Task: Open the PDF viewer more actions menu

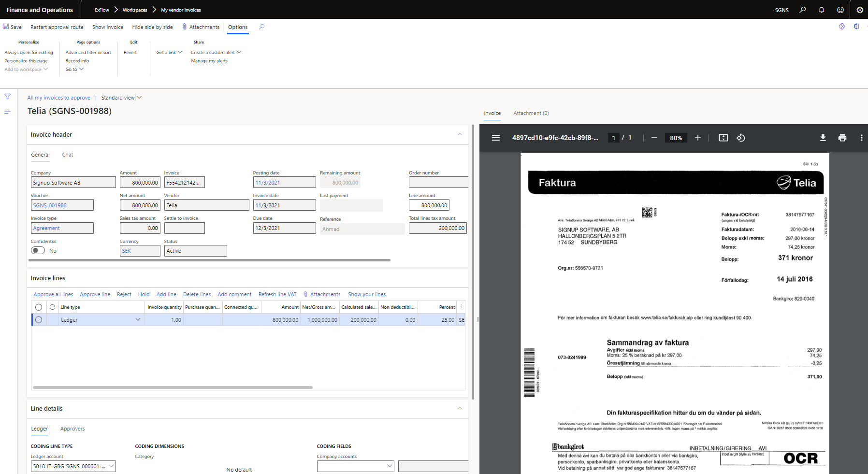Action: [x=862, y=138]
